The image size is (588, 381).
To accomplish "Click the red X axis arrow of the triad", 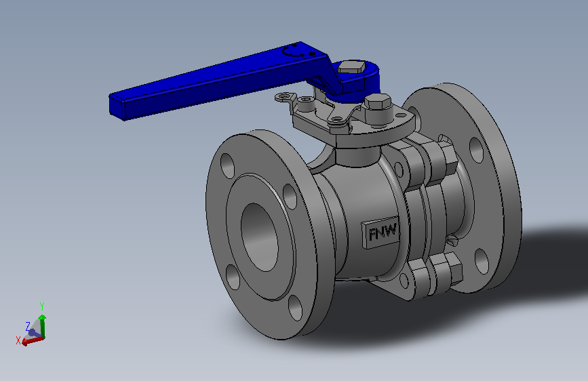I will coord(33,341).
